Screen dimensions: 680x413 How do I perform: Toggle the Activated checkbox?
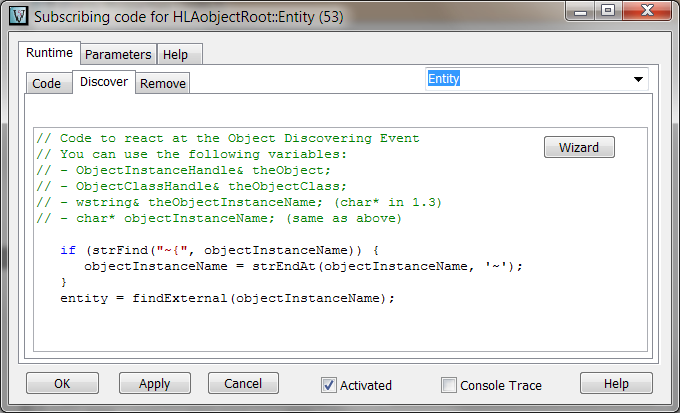point(329,385)
